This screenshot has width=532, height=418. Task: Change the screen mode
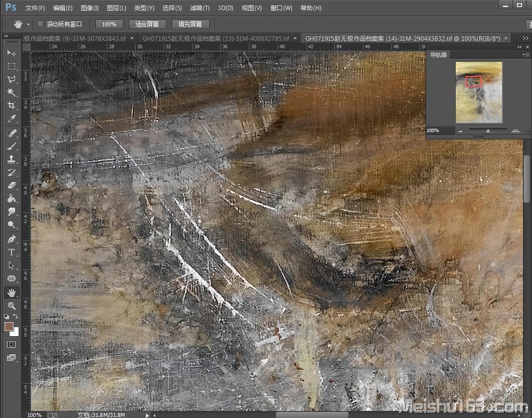pyautogui.click(x=12, y=358)
